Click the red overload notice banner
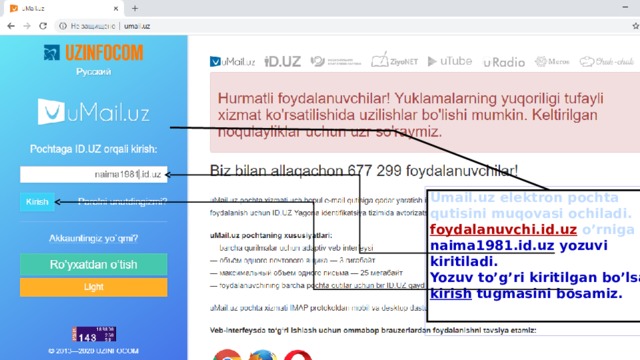This screenshot has width=640, height=360. click(x=425, y=113)
